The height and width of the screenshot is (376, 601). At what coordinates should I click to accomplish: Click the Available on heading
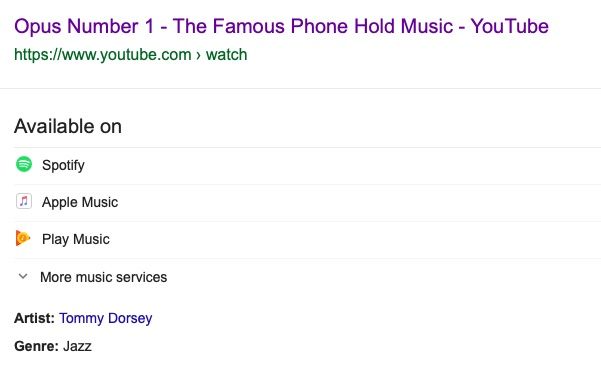pyautogui.click(x=68, y=126)
